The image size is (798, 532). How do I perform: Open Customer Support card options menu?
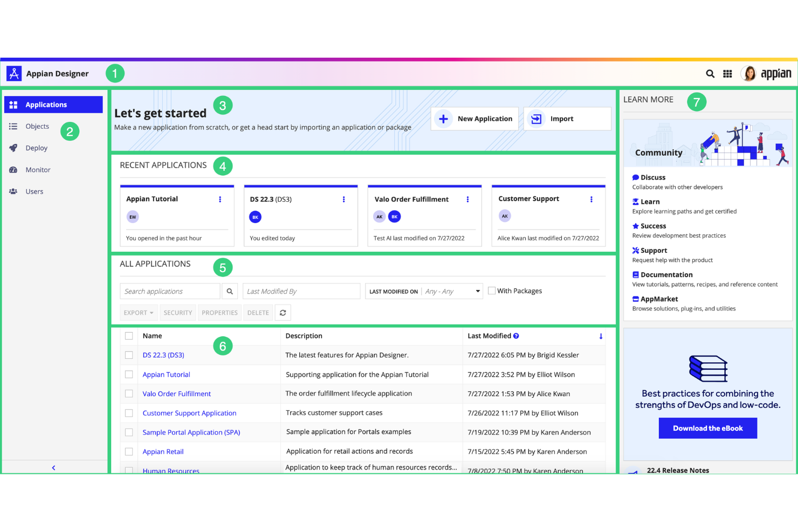[x=591, y=199]
